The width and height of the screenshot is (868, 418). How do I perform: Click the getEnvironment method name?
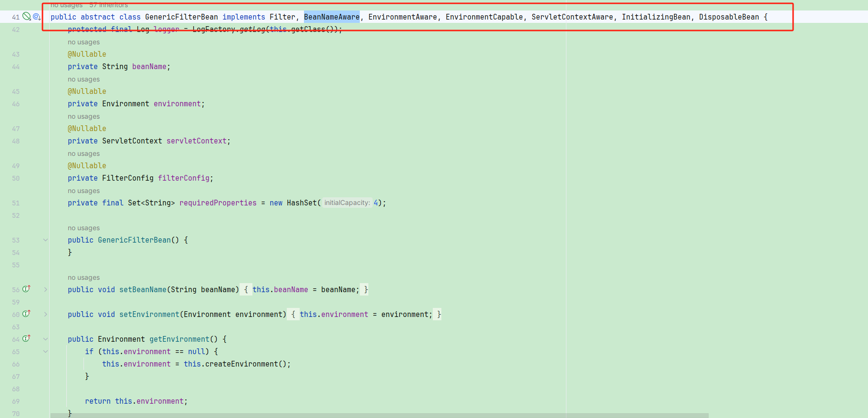coord(179,339)
